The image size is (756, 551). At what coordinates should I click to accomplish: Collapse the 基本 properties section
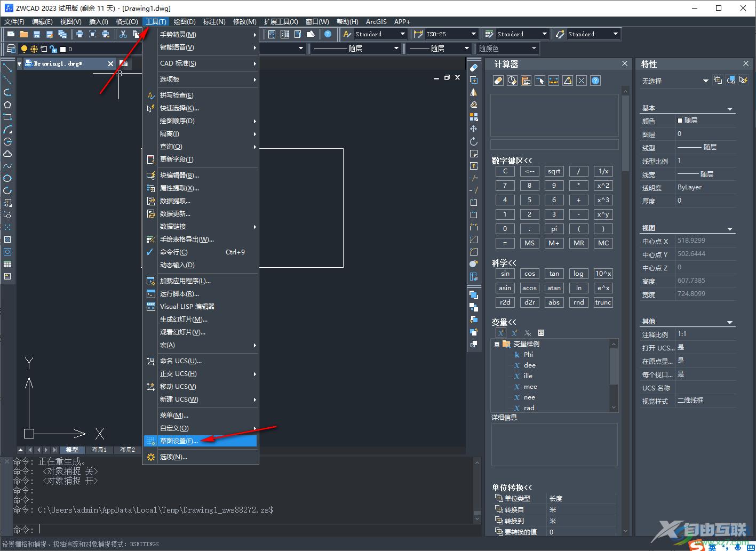(730, 109)
